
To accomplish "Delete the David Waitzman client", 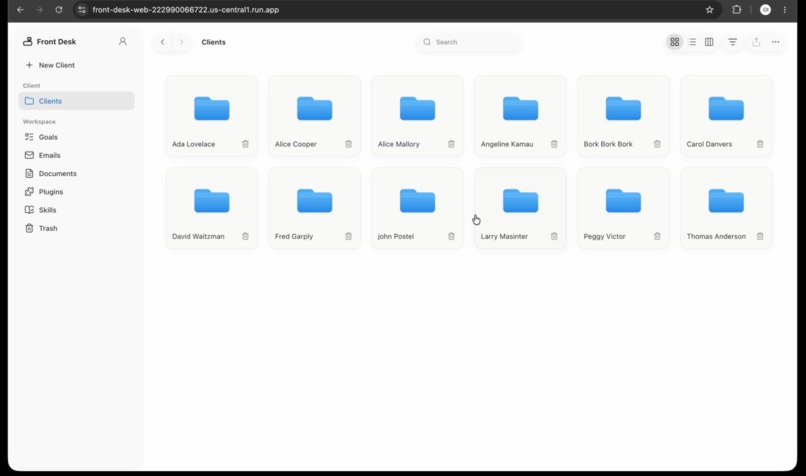I will point(245,236).
